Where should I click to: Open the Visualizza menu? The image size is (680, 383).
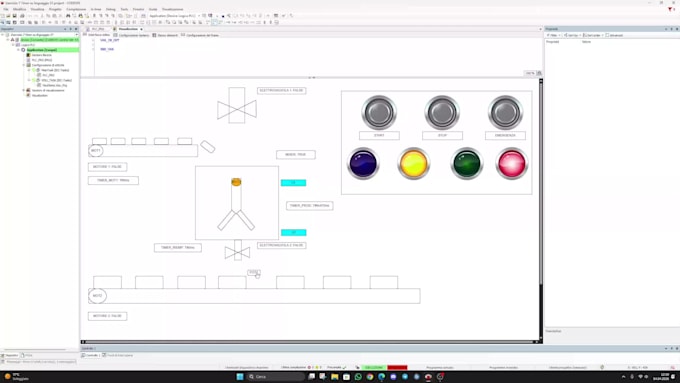37,9
